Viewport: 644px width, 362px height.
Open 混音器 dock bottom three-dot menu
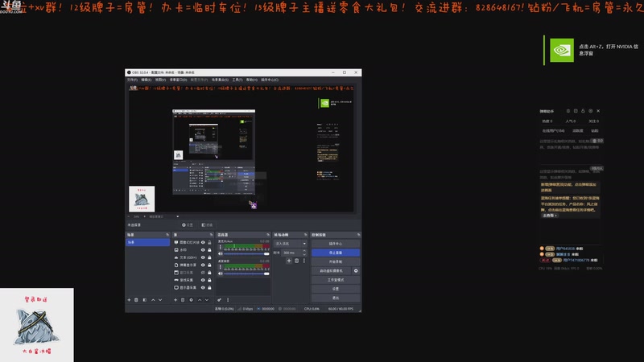228,300
